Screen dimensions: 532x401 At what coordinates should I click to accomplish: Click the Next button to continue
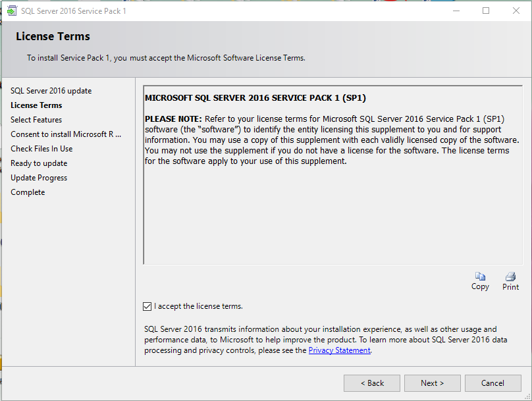(432, 383)
